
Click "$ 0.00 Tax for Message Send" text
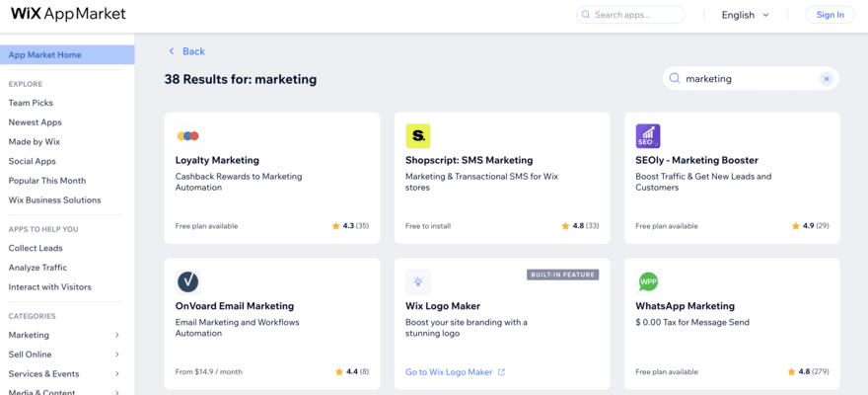click(692, 323)
